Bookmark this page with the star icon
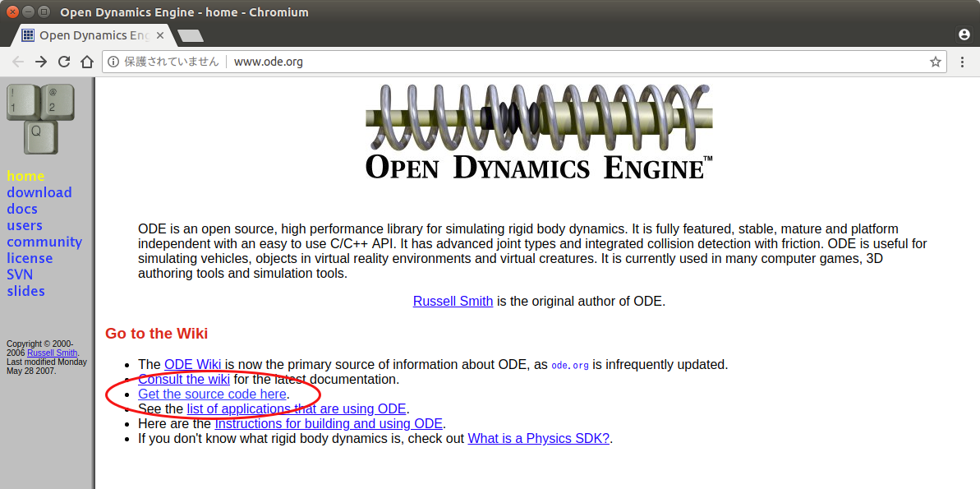Viewport: 980px width, 489px height. (x=935, y=62)
